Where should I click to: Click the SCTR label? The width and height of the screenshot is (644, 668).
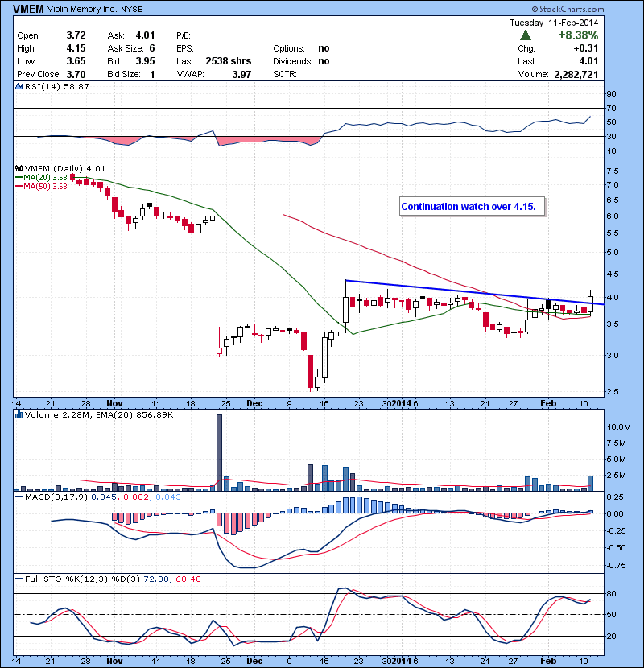point(285,74)
